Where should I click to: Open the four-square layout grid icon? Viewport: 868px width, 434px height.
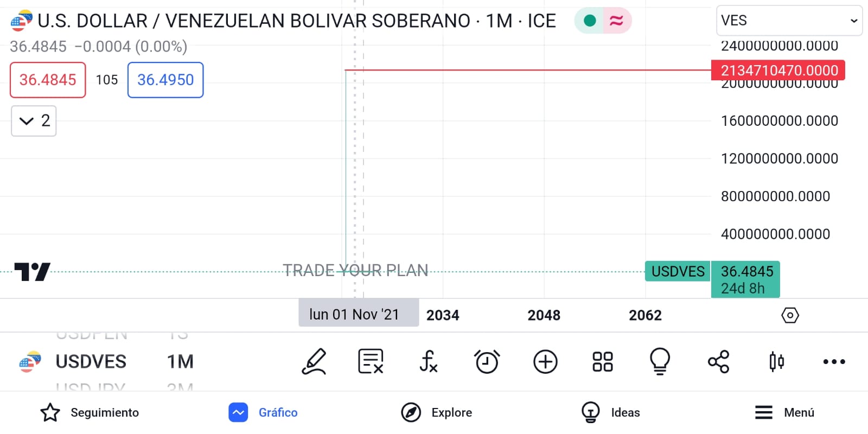tap(603, 362)
